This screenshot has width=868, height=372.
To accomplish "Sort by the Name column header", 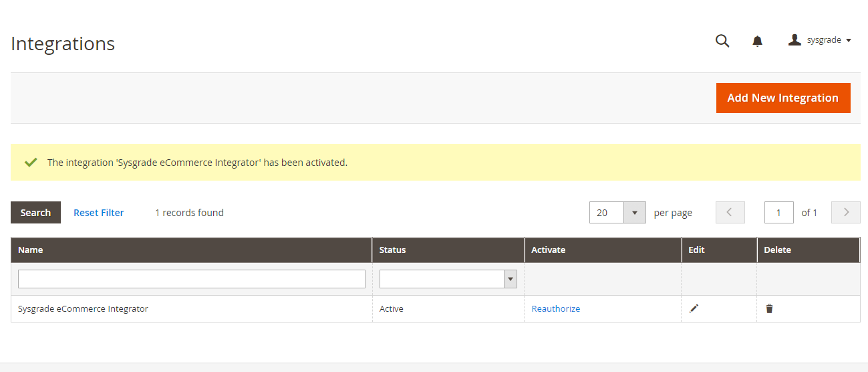I will [x=192, y=250].
